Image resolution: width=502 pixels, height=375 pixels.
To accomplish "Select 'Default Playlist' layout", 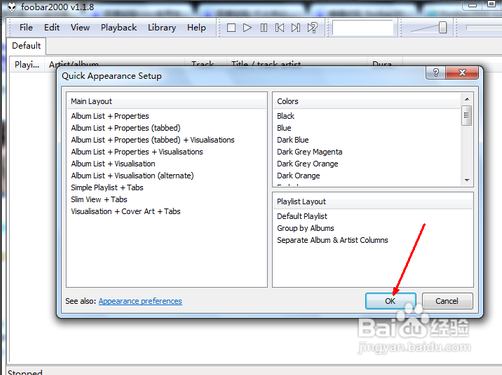I will (302, 216).
